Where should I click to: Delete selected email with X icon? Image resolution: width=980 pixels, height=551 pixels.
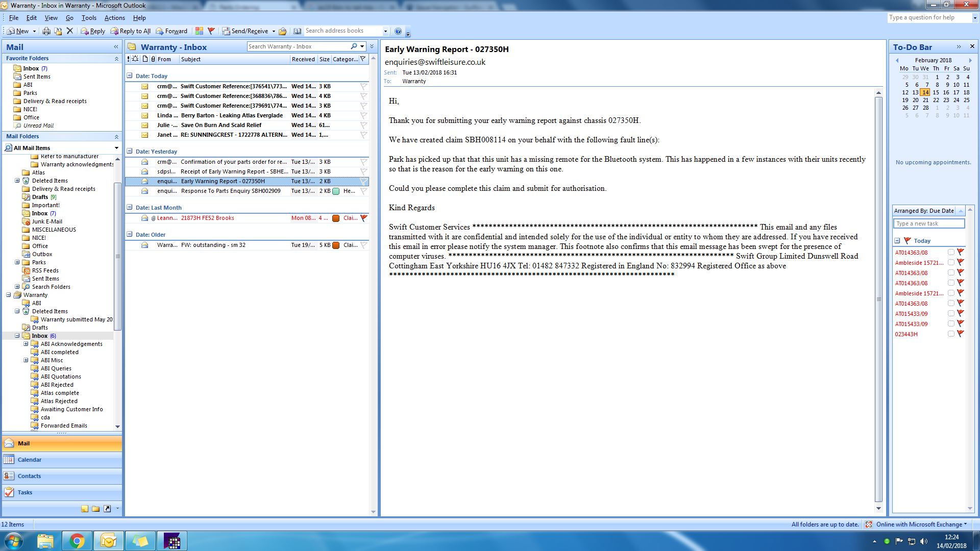tap(70, 31)
